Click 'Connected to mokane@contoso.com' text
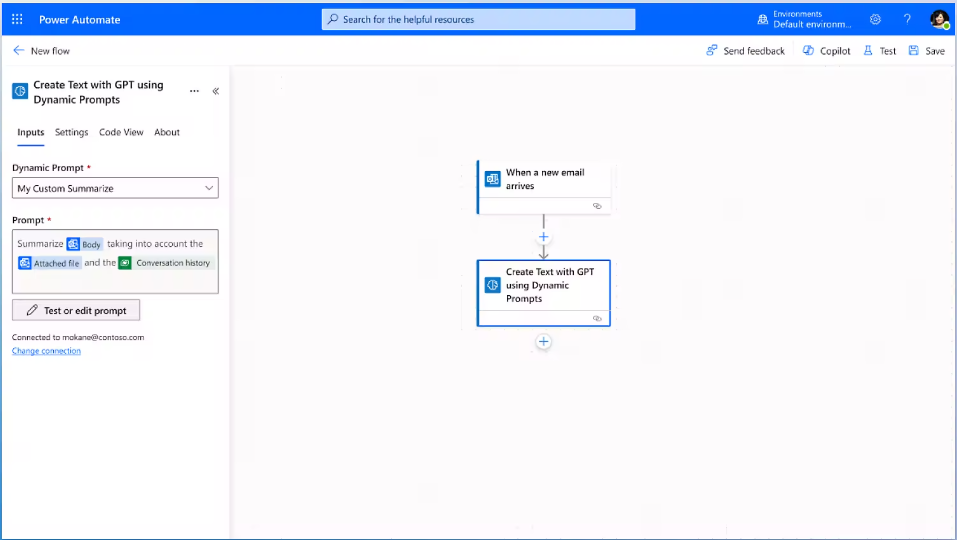The width and height of the screenshot is (957, 540). tap(78, 337)
